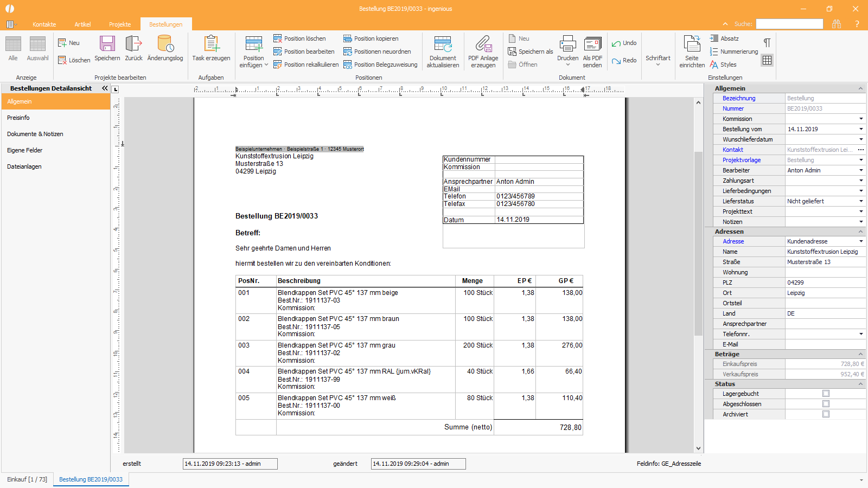
Task: Click PDF Anlage erzeugen
Action: click(483, 52)
